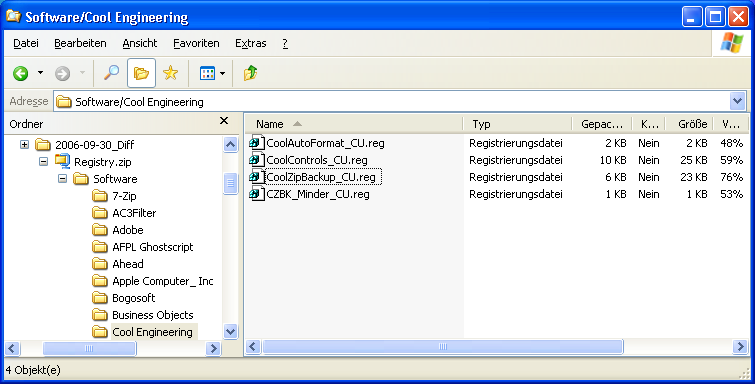Click the green Back arrow button

21,73
